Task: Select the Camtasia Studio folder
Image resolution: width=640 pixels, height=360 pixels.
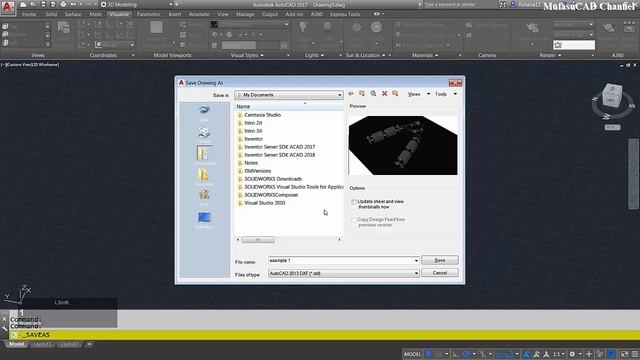Action: (259, 115)
